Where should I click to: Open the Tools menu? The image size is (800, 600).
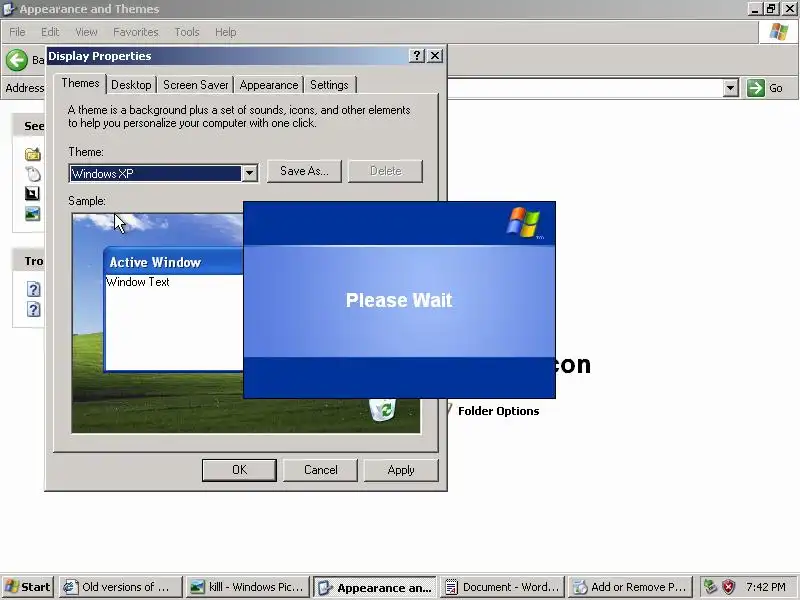[x=187, y=32]
